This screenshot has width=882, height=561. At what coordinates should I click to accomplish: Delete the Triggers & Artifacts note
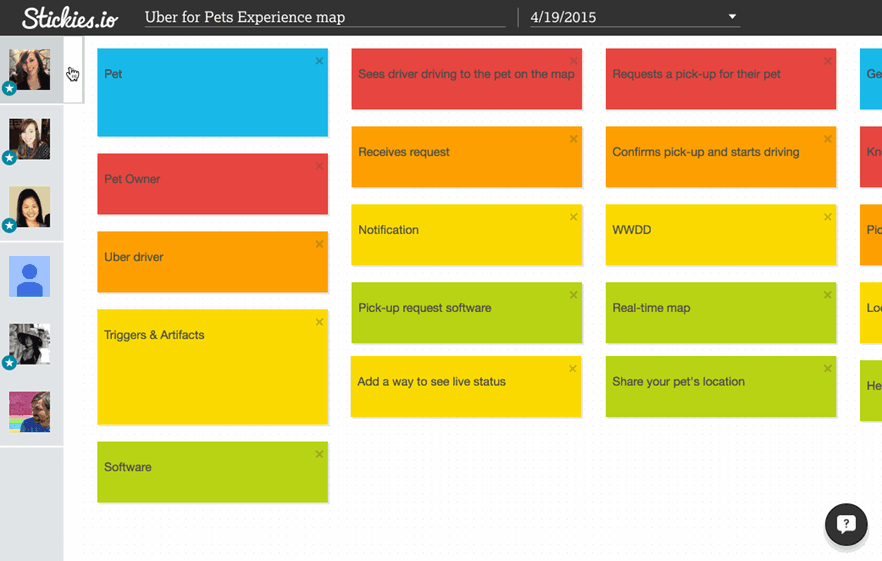[319, 322]
